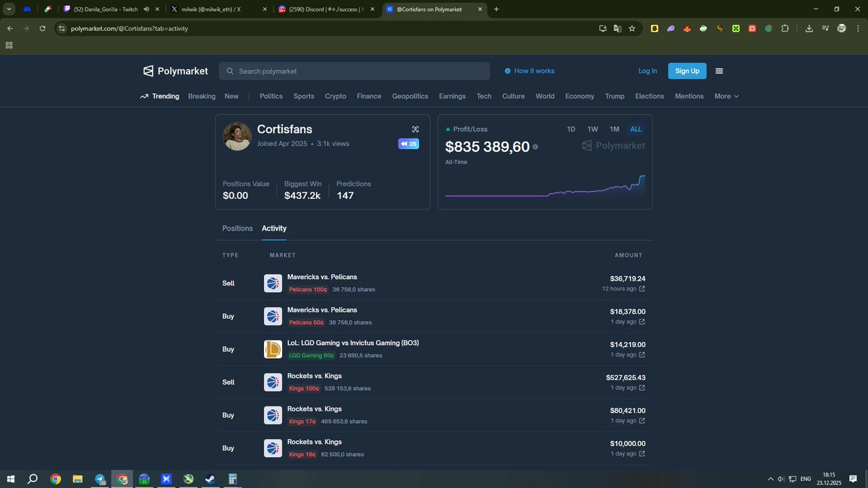
Task: Click the ENG language indicator in tray
Action: (804, 479)
